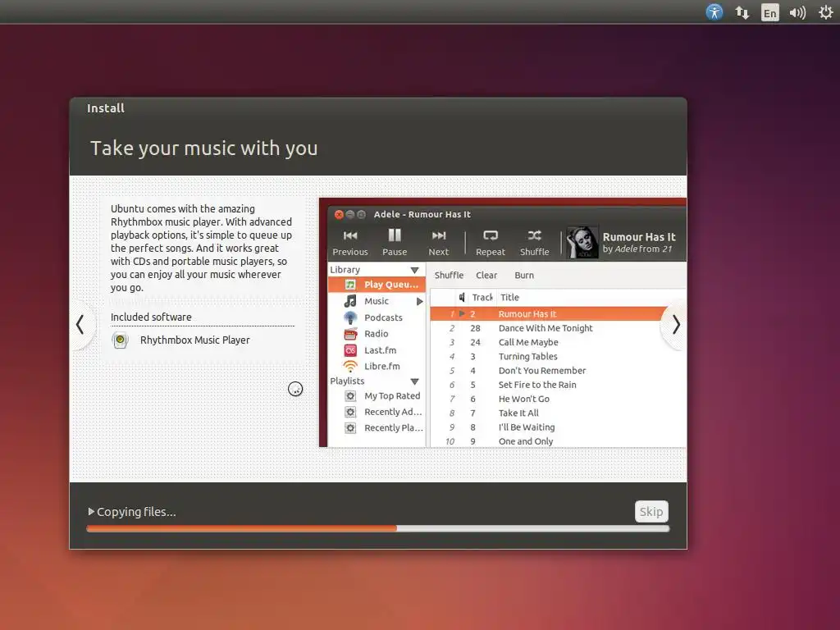Select Last.fm in the sidebar

coord(377,350)
